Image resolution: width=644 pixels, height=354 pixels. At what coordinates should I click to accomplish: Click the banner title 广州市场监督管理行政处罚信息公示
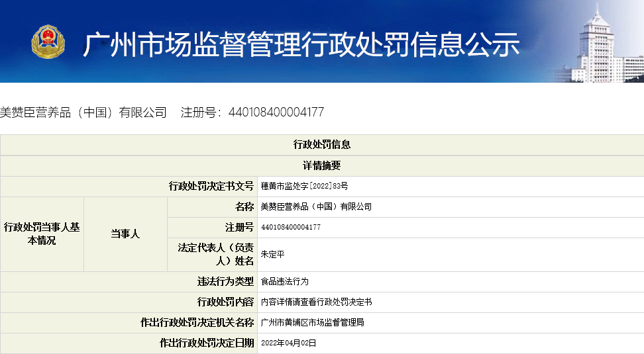point(301,44)
